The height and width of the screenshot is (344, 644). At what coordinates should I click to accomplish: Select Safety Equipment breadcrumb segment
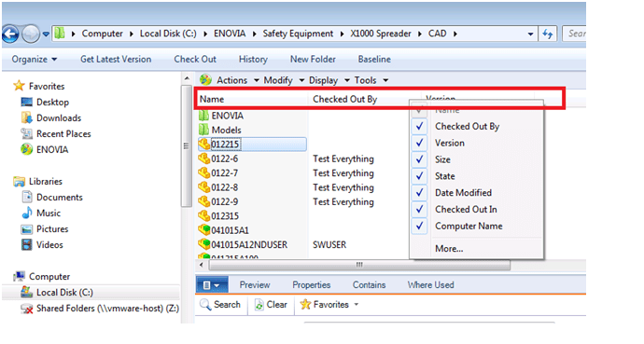pyautogui.click(x=298, y=34)
